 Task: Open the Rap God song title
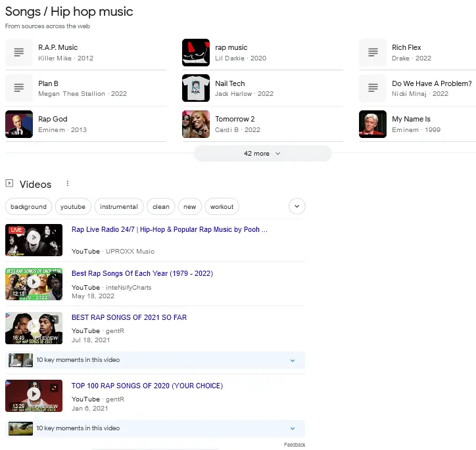[53, 119]
